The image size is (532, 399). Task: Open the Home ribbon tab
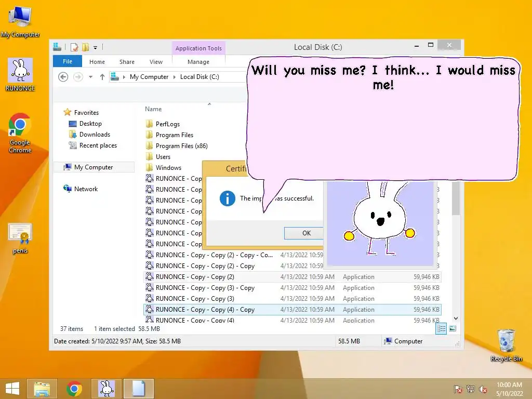[97, 62]
